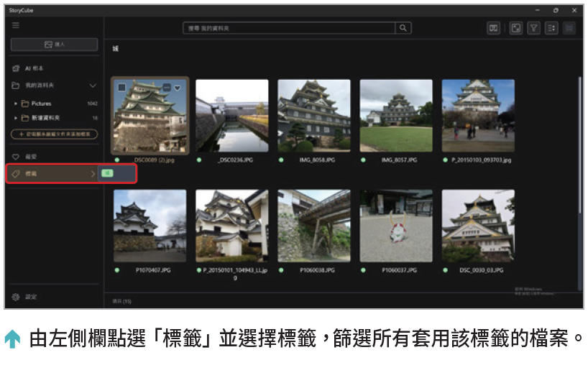Screen dimensions: 588x383
Task: Select the grid view layout icon
Action: (x=569, y=28)
